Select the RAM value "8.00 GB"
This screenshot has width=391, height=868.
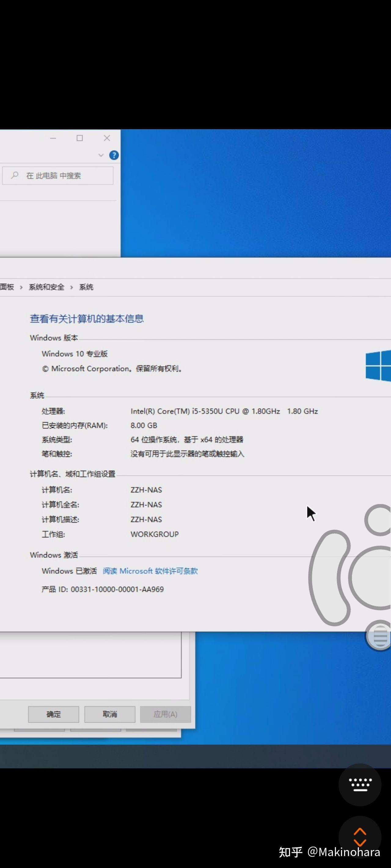(x=144, y=425)
